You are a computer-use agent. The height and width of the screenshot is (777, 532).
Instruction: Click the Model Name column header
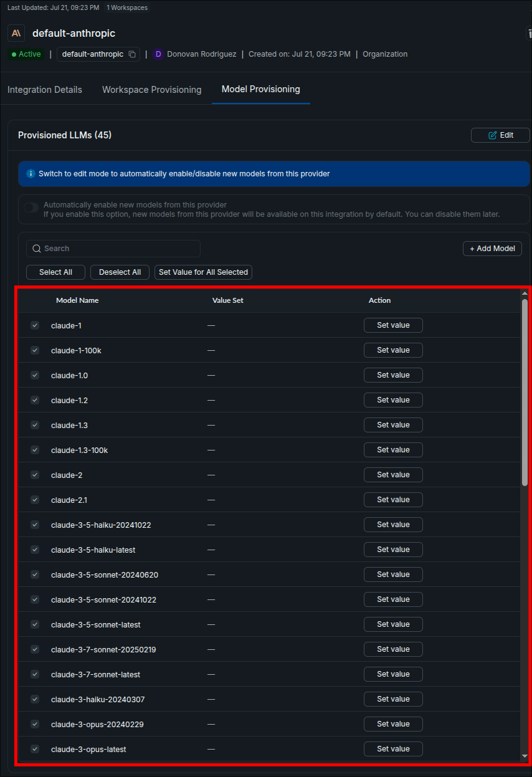77,300
